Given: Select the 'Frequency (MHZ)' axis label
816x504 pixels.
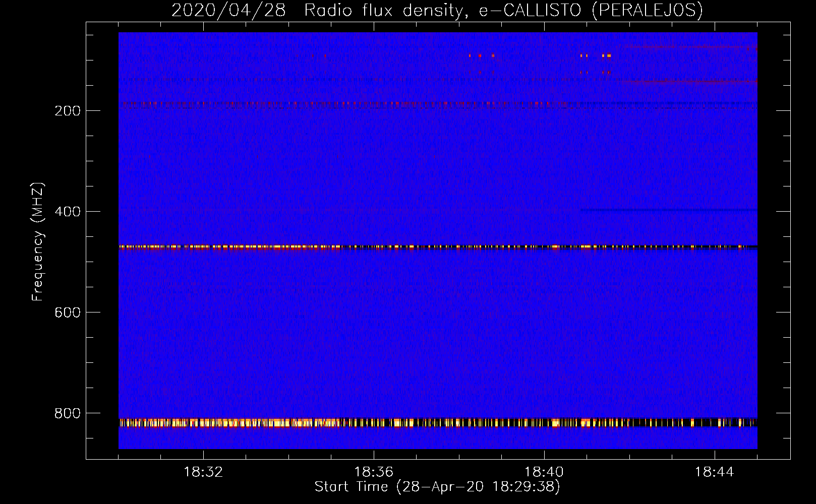Looking at the screenshot, I should 38,241.
